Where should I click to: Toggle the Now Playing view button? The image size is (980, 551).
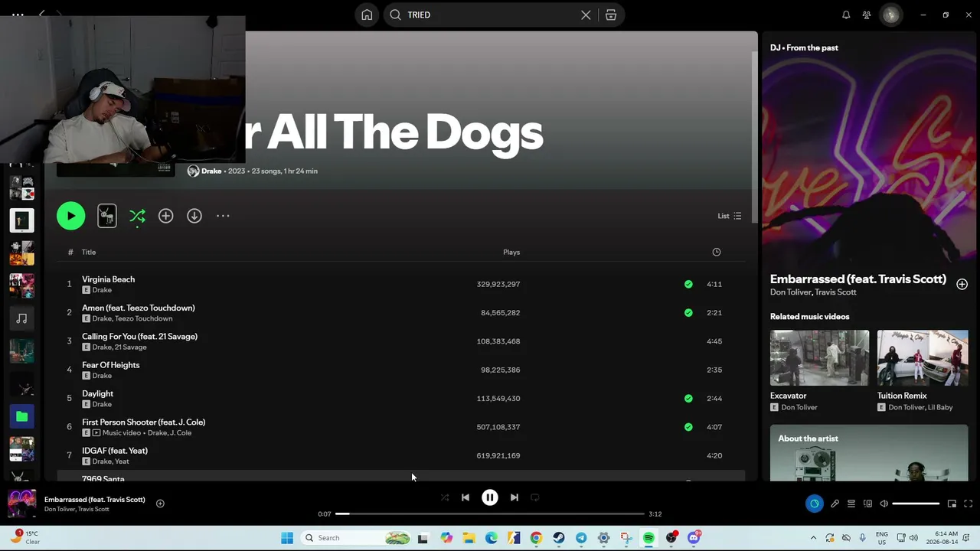(814, 504)
